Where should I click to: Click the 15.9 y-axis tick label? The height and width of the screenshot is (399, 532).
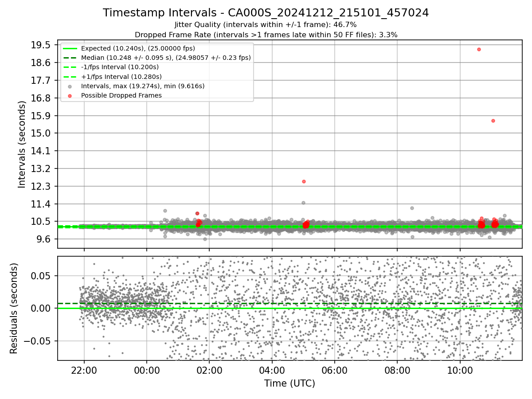tap(41, 116)
